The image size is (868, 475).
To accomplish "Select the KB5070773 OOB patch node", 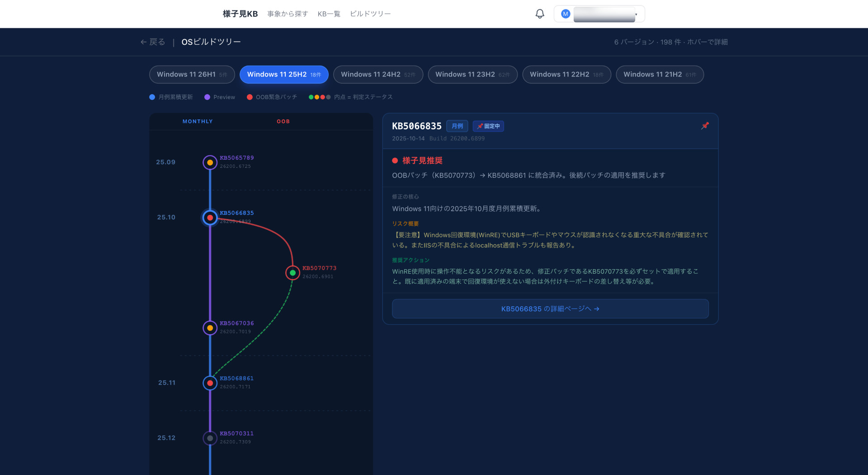I will [x=292, y=273].
